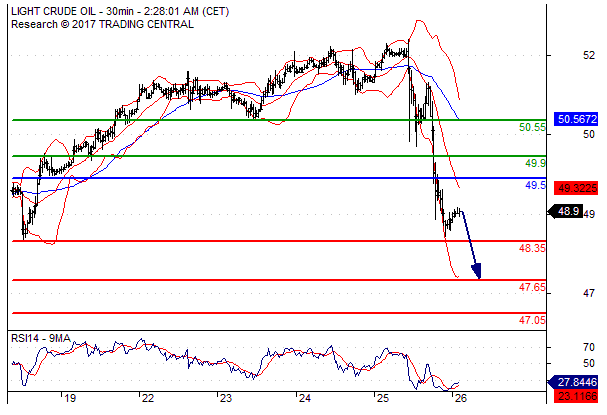
Task: Click the date label 23
Action: point(226,398)
